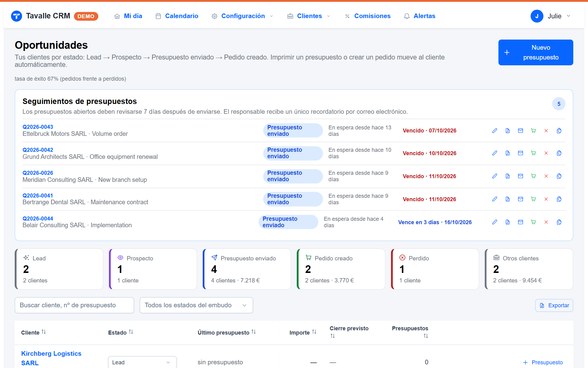Send email for quote Q2026-0042

coord(520,153)
